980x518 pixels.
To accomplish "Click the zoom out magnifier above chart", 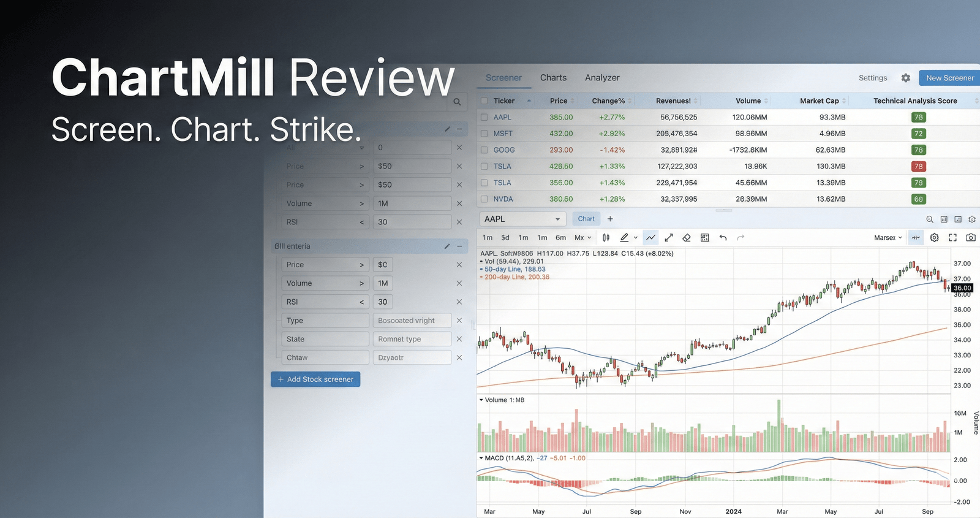I will 930,219.
